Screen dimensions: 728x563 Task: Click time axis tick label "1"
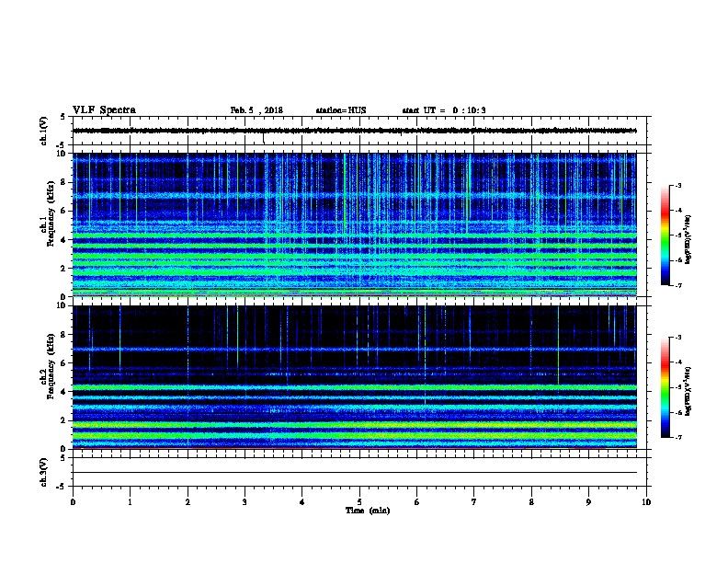[131, 502]
